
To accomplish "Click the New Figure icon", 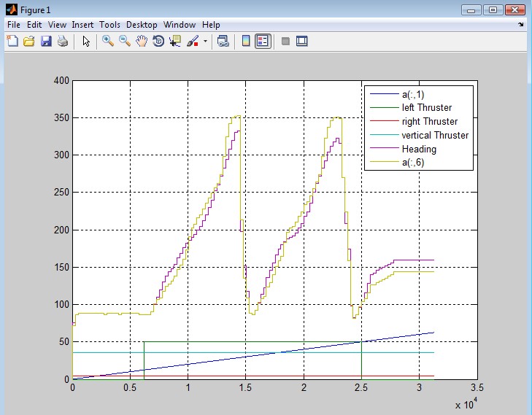I will [x=12, y=42].
